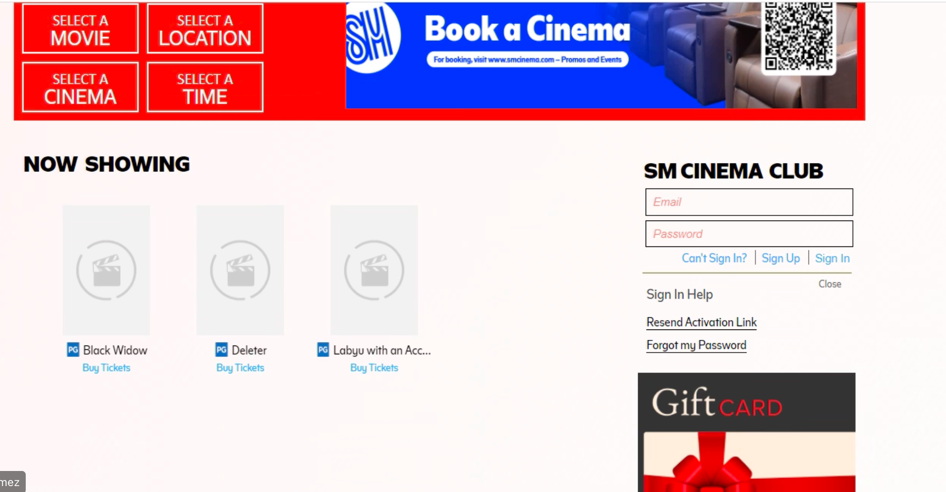Click the Sign In link
Screen dimensions: 946x492
[833, 258]
